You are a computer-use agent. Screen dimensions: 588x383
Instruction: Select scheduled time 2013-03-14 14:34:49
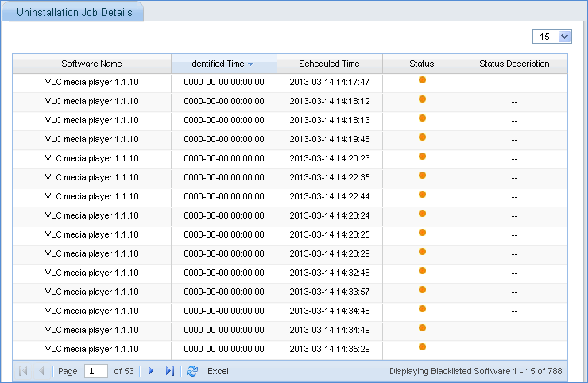pyautogui.click(x=330, y=330)
